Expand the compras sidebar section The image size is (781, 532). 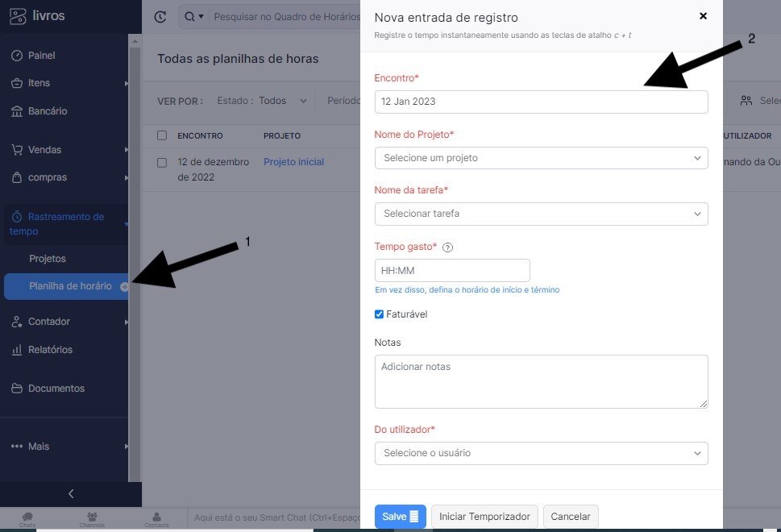48,177
